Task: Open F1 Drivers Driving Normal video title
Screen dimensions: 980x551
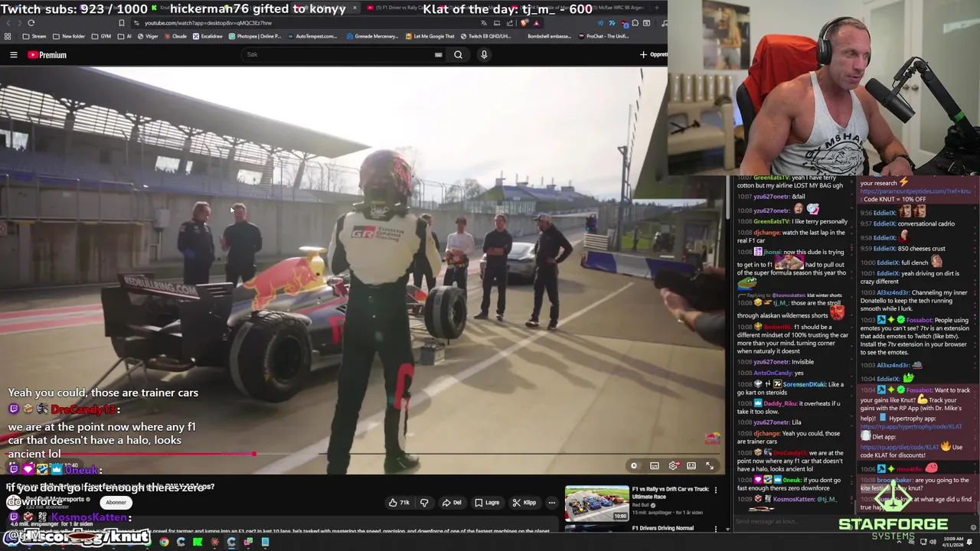Action: (663, 528)
